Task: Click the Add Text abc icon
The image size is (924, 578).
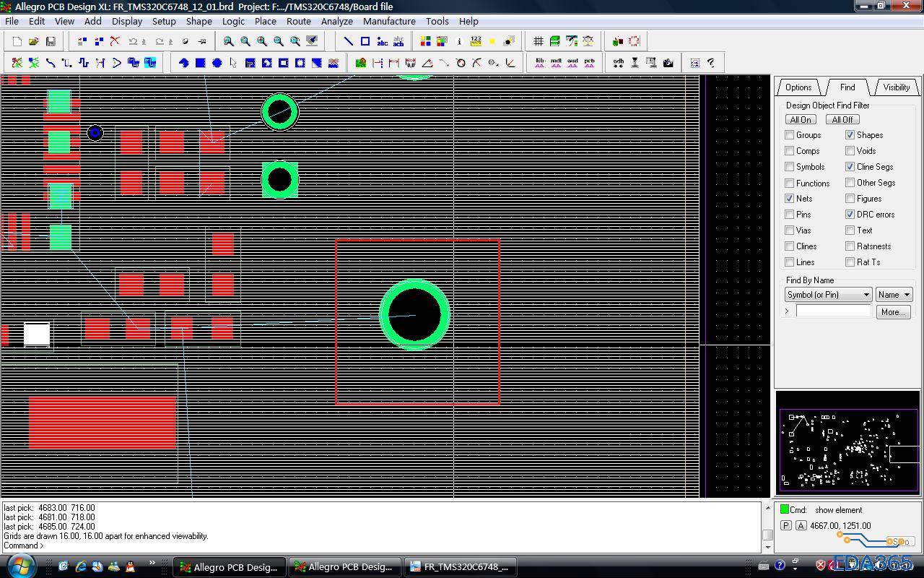Action: pyautogui.click(x=382, y=41)
